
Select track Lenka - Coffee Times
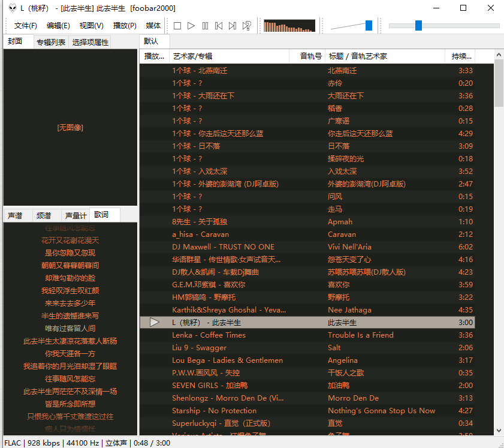pyautogui.click(x=307, y=335)
